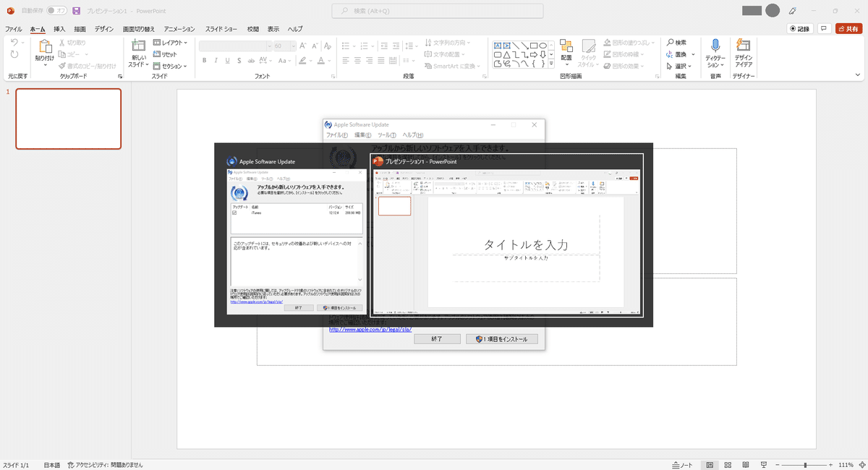The width and height of the screenshot is (868, 470).
Task: Switch to the Transitions (画面切り替え) tab
Action: pyautogui.click(x=138, y=29)
